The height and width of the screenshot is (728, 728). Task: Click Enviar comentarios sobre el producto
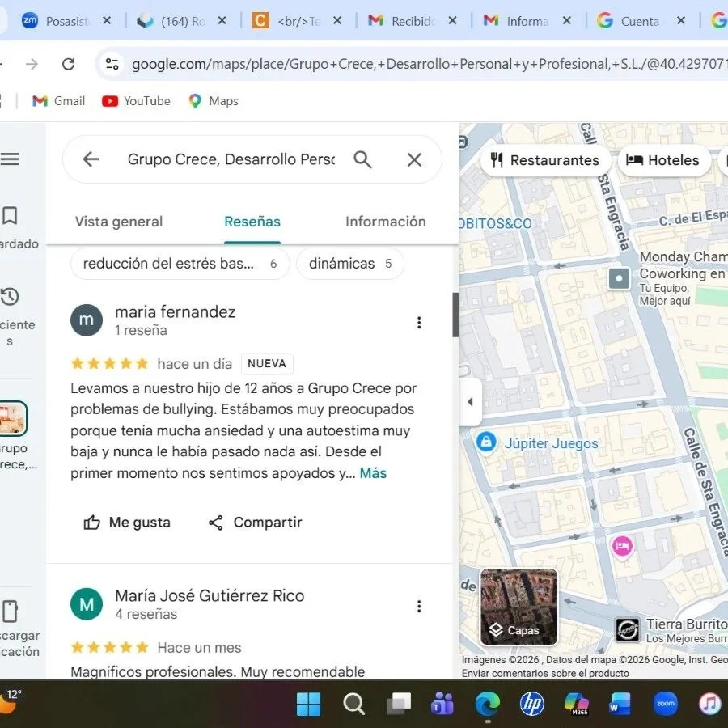click(545, 673)
